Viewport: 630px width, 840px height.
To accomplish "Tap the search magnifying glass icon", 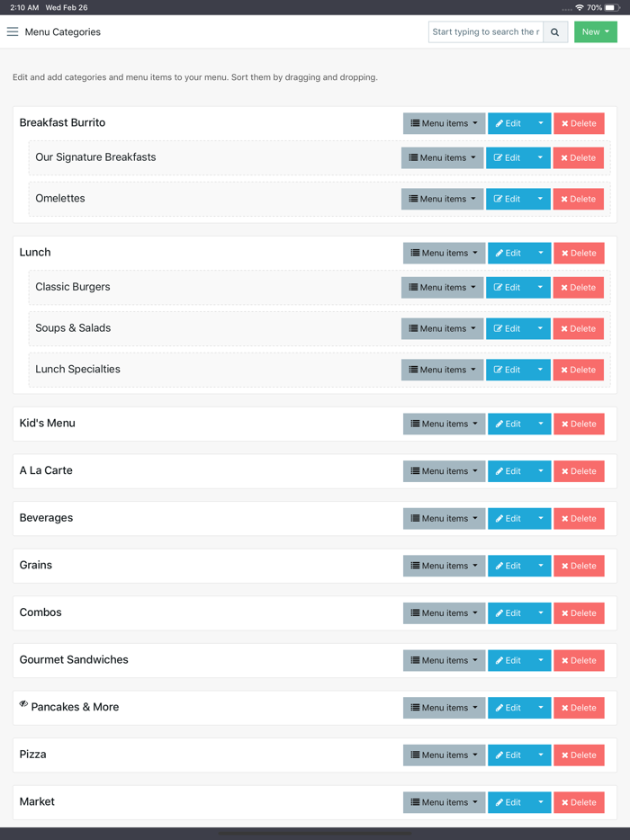I will click(555, 31).
